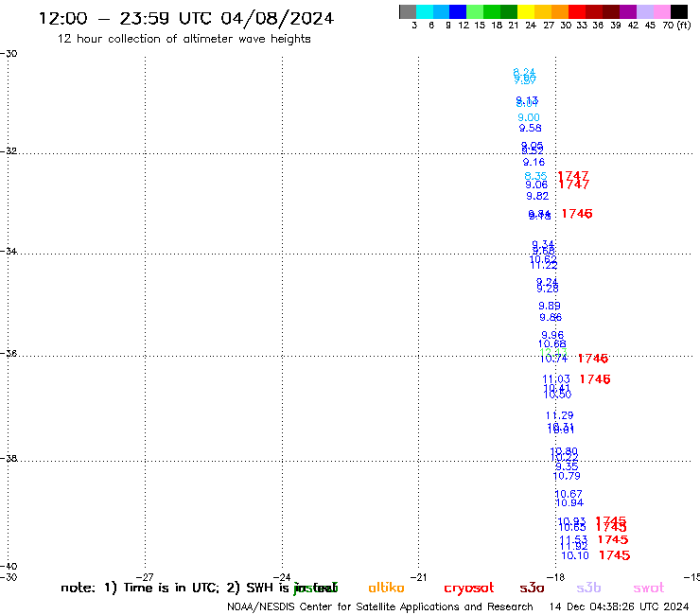Click the '70 (ft)' scale label
This screenshot has width=700, height=615.
676,26
